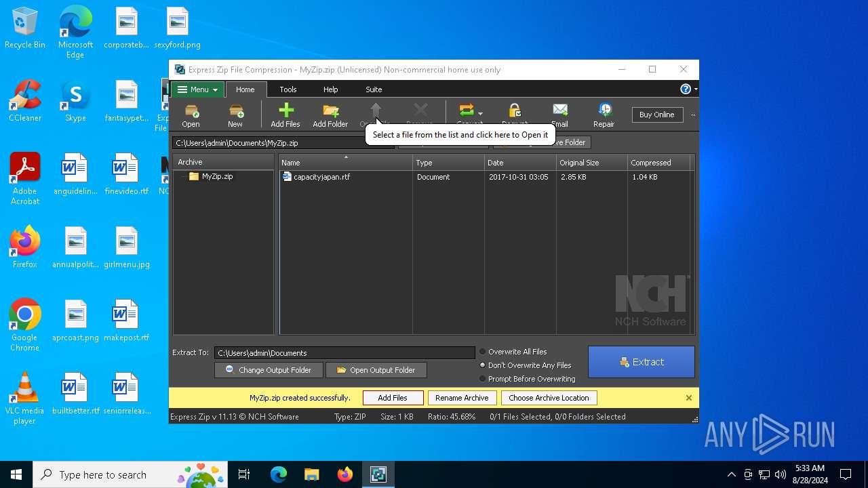Select makepost.rtf desktop file
Image resolution: width=868 pixels, height=488 pixels.
coord(126,321)
